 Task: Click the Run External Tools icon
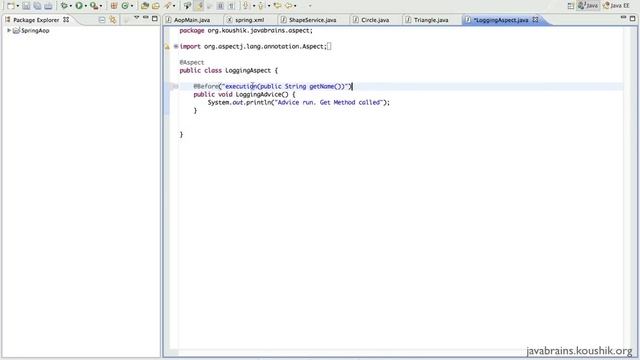click(94, 6)
